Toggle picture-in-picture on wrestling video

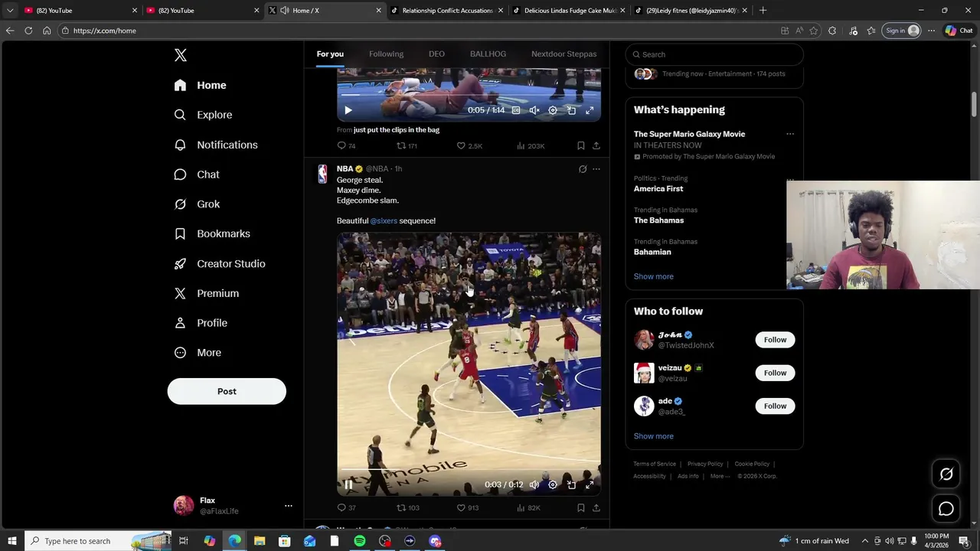(x=571, y=110)
